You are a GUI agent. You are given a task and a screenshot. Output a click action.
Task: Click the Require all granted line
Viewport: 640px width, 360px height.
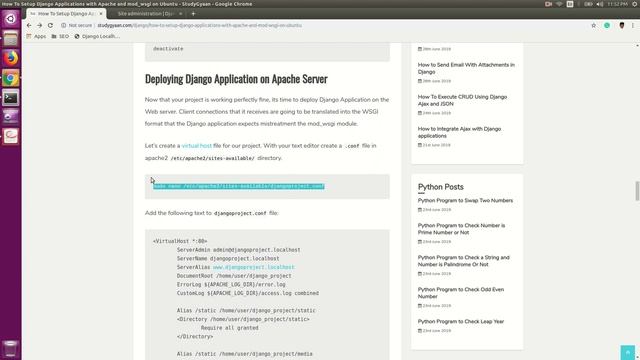coord(229,328)
